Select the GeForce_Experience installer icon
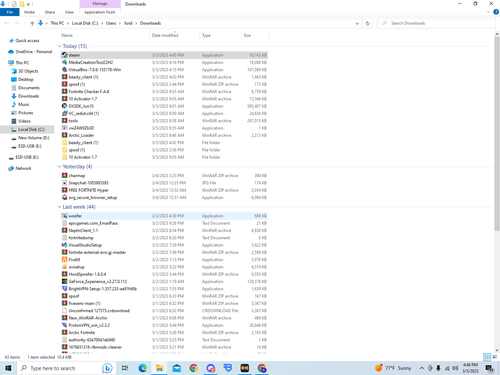The image size is (500, 375). [65, 282]
